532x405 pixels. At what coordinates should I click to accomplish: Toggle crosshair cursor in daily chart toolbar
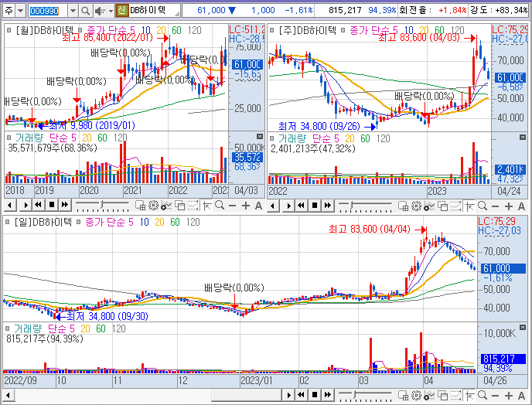click(x=469, y=395)
